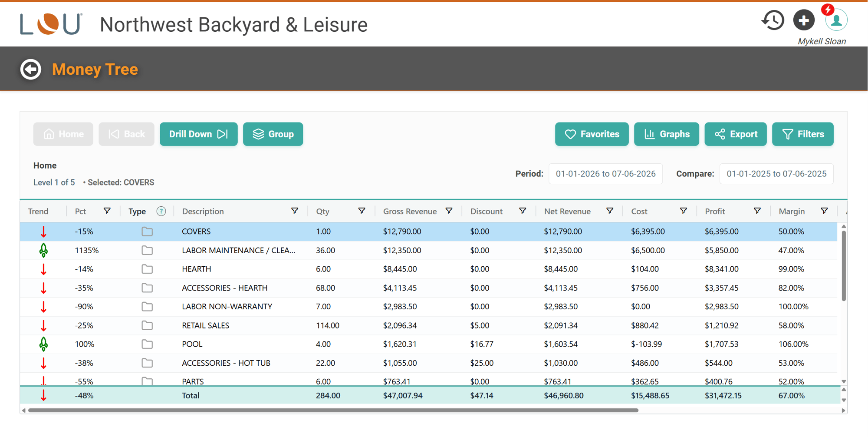Viewport: 868px width, 437px height.
Task: Select the RETAIL SALES row
Action: (x=428, y=325)
